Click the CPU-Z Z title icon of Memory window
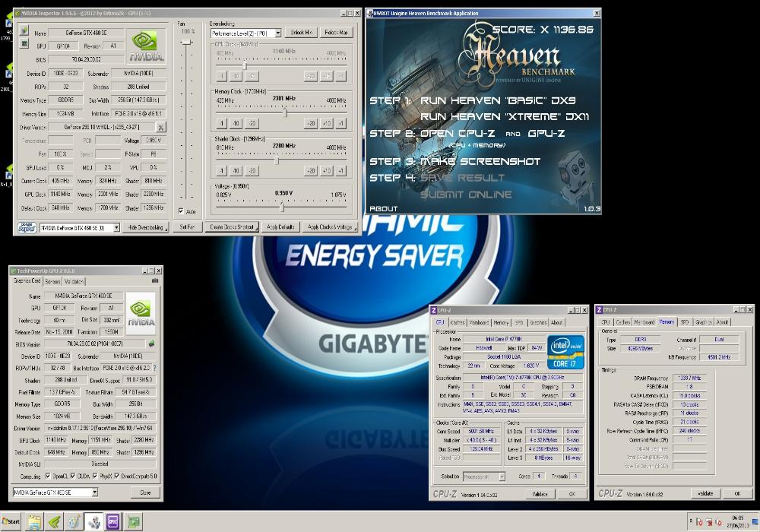This screenshot has height=532, width=760. pyautogui.click(x=600, y=309)
